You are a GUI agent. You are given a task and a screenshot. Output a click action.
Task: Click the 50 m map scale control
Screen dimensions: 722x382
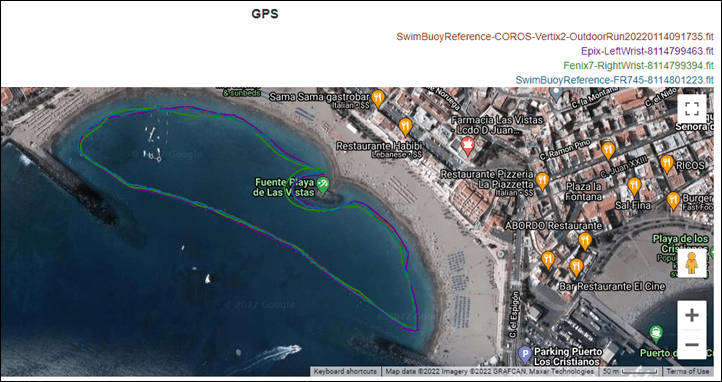click(630, 371)
